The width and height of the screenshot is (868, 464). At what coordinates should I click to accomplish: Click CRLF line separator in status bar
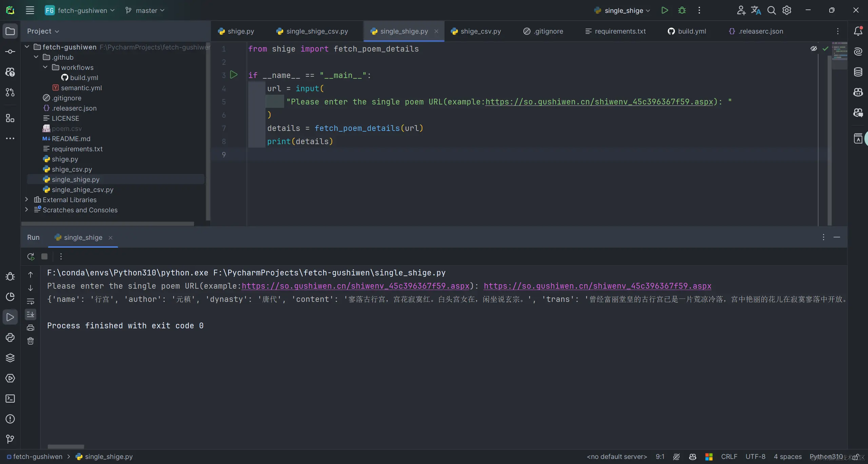pos(729,457)
